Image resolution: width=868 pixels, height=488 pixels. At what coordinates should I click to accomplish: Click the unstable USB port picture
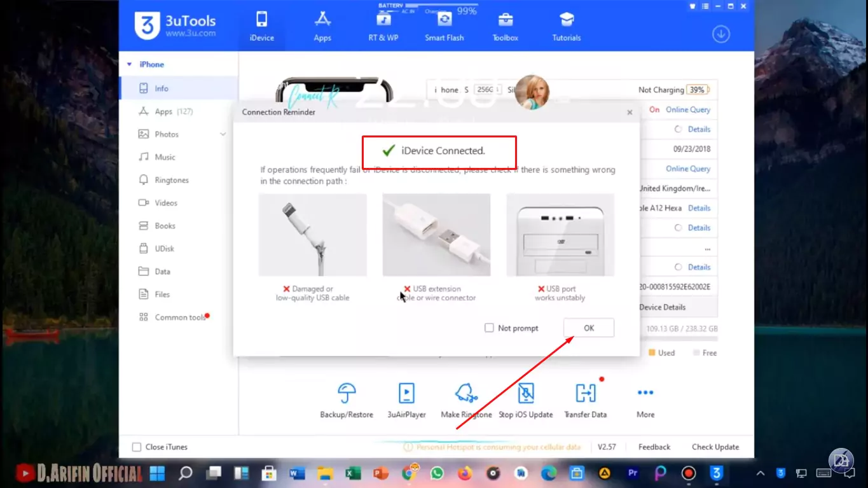pos(560,235)
